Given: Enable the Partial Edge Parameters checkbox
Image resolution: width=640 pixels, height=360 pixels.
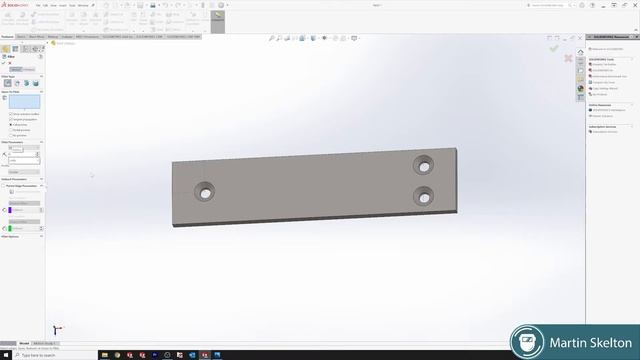Looking at the screenshot, I should [x=4, y=186].
